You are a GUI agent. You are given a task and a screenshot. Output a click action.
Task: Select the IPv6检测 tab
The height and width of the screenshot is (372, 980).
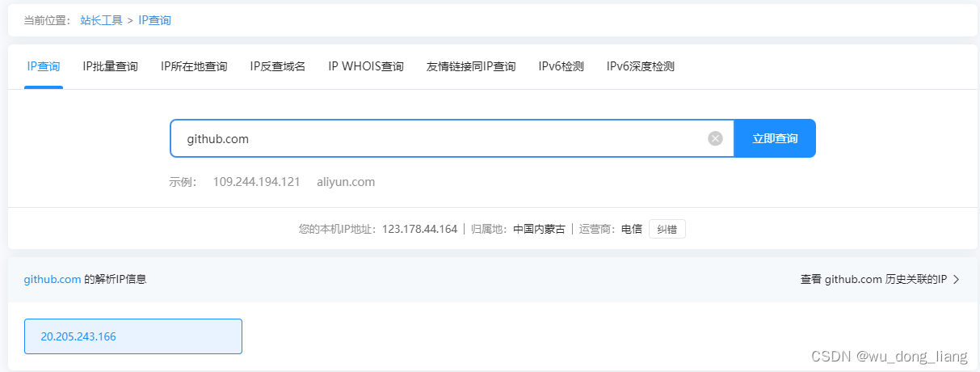coord(561,66)
